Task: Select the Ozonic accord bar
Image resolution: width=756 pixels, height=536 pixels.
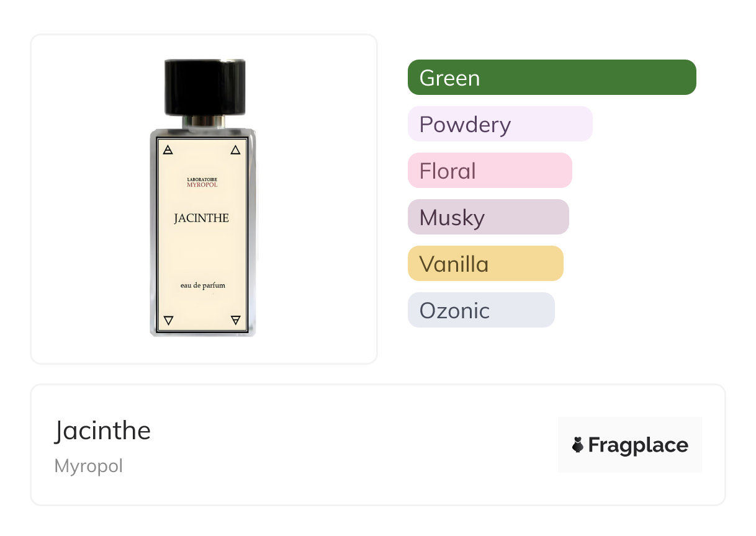Action: click(x=481, y=310)
